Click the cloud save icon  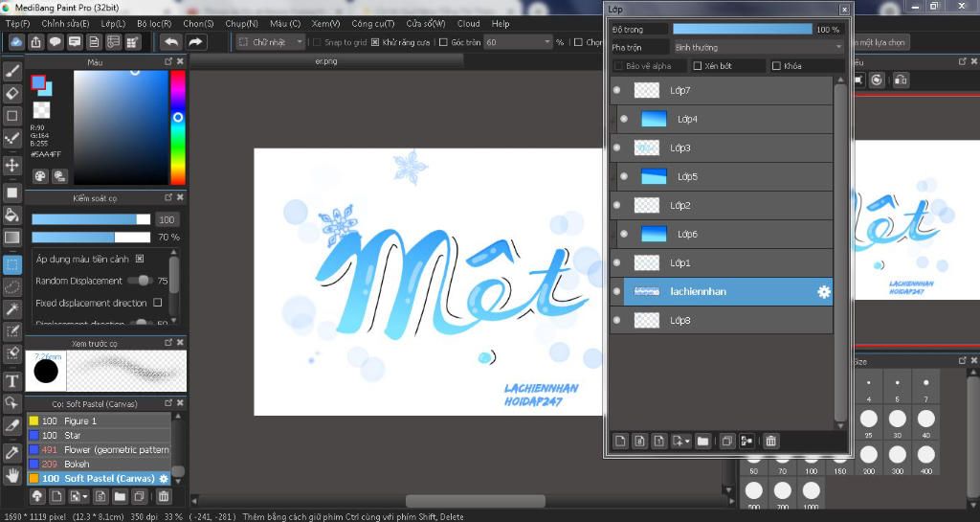16,42
